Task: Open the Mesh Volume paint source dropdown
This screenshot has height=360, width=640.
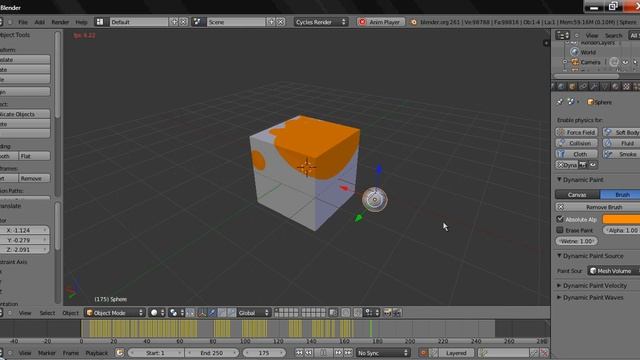Action: (613, 271)
